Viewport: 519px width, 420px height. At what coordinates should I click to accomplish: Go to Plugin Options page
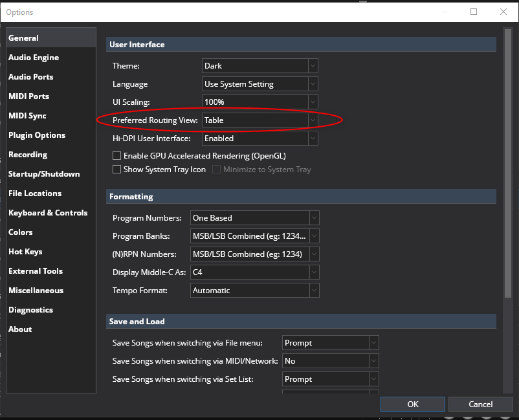(37, 135)
